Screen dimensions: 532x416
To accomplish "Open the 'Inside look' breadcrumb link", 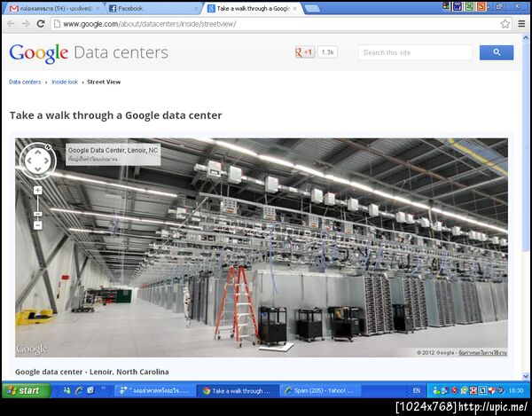I will [65, 82].
